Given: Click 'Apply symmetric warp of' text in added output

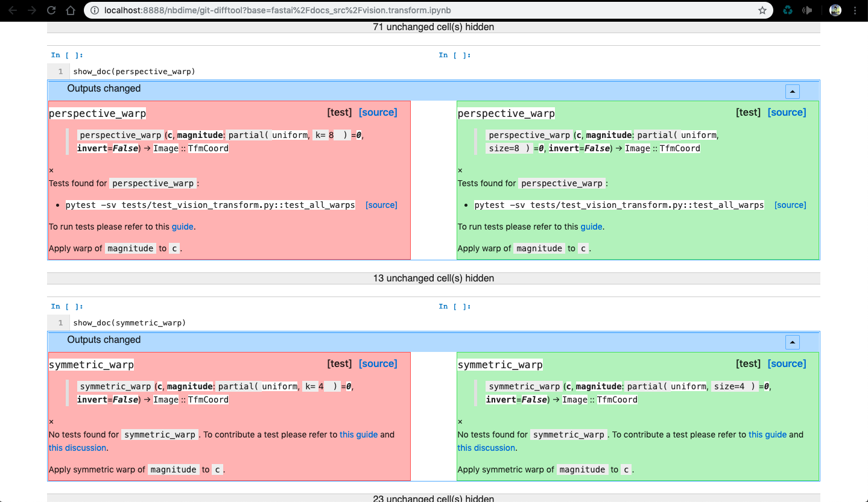Looking at the screenshot, I should pos(505,469).
